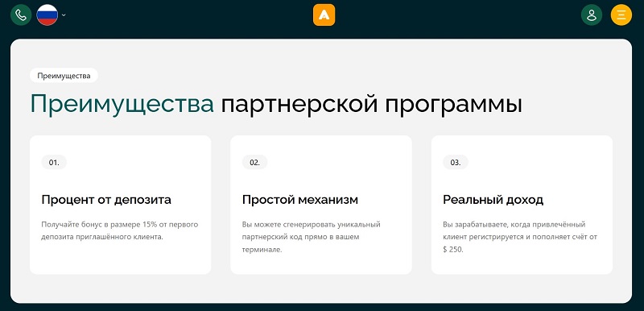The width and height of the screenshot is (644, 311).
Task: Select the 01. number badge
Action: coord(54,162)
